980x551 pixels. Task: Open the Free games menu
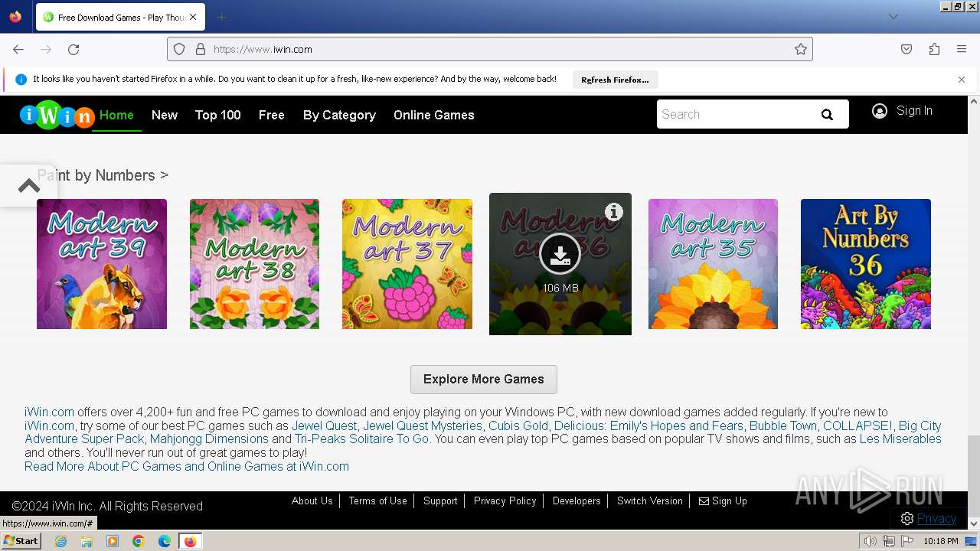272,115
